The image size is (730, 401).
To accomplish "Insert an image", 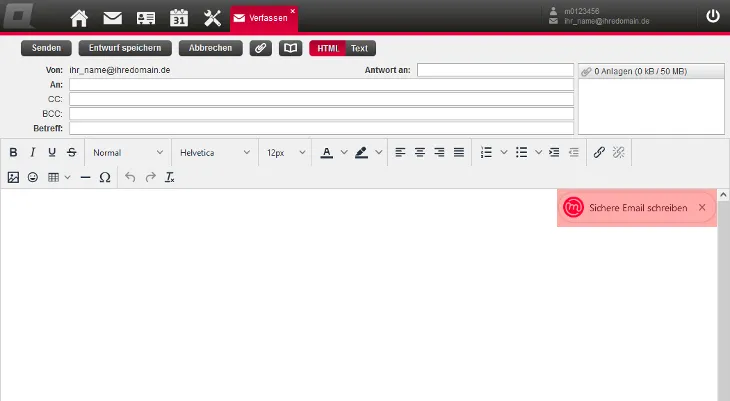I will tap(13, 177).
